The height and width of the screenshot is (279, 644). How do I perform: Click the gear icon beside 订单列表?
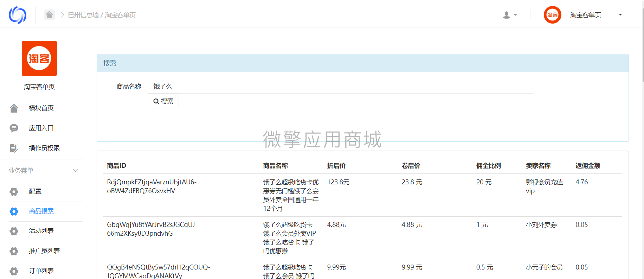tap(14, 271)
